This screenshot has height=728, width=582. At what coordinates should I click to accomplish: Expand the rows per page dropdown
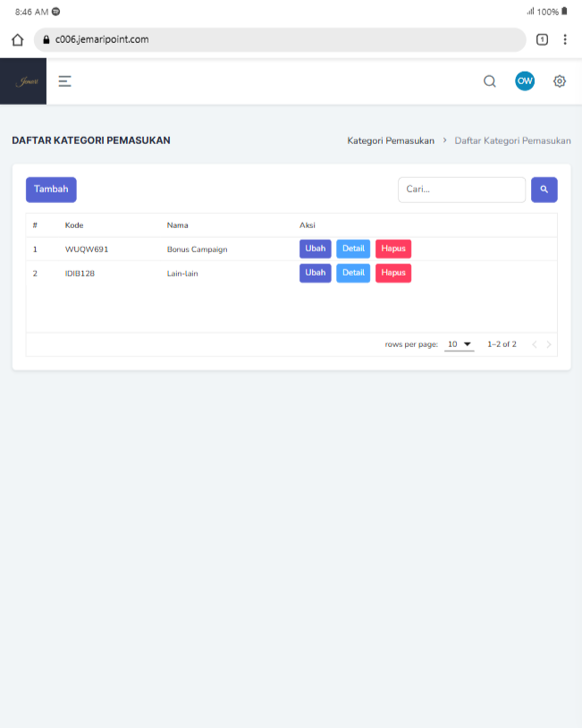pos(460,344)
